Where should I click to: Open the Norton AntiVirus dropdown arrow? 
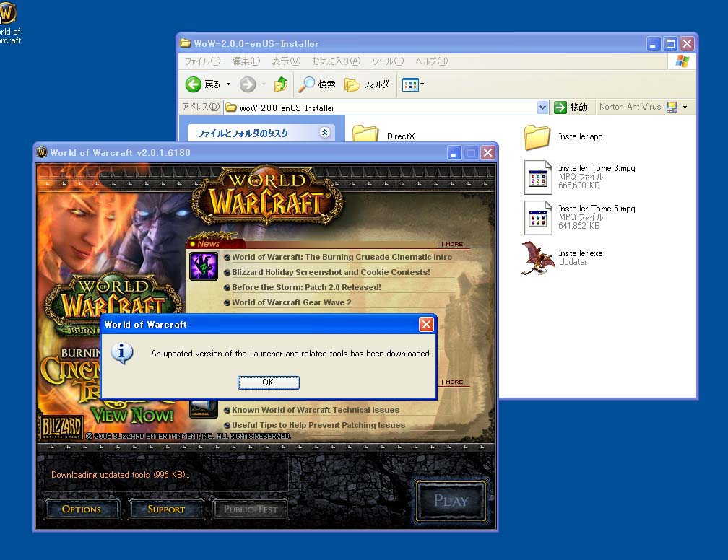click(685, 108)
